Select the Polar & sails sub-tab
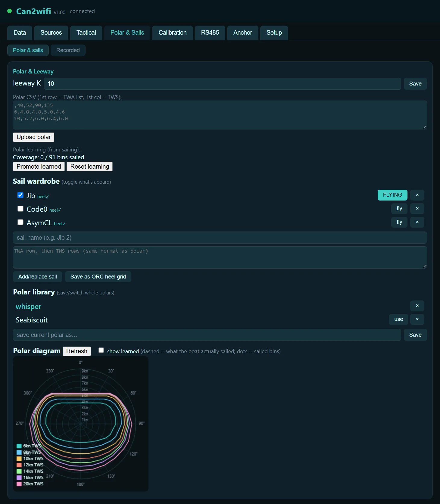Screen dimensions: 440x504 click(28, 50)
